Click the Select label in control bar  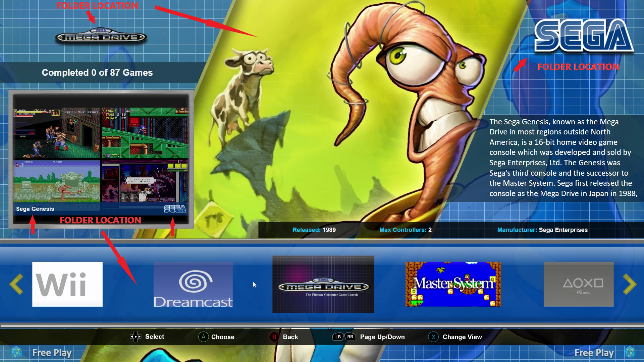coord(155,337)
